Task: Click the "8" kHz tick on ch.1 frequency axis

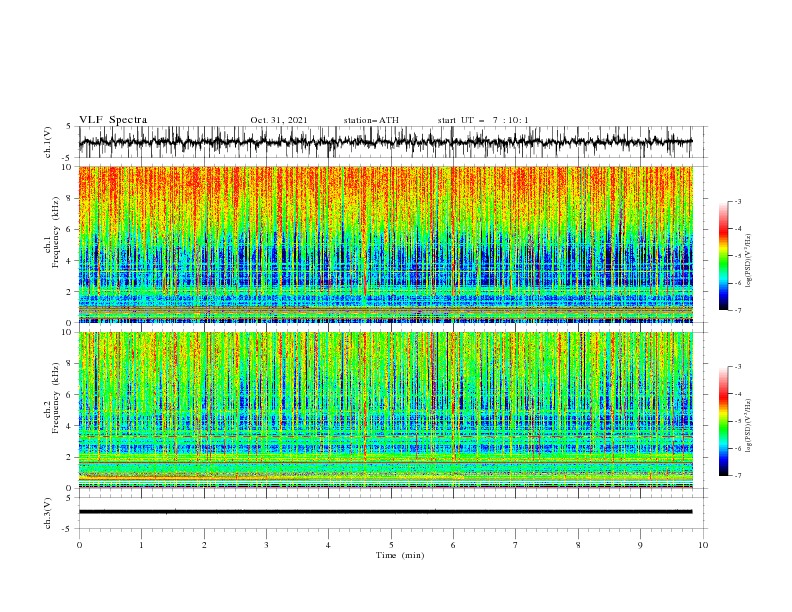Action: click(70, 198)
